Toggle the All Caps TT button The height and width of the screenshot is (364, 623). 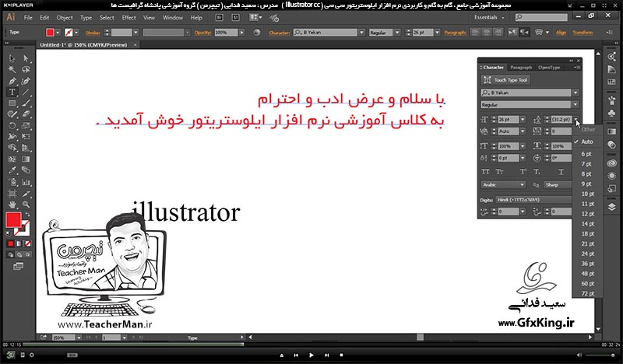485,172
